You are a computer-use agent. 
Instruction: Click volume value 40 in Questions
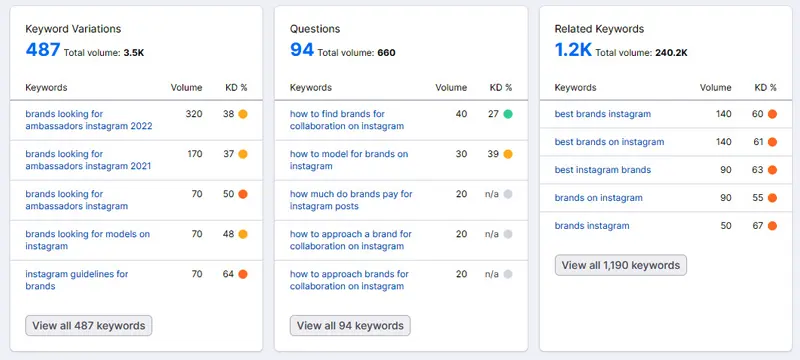[x=461, y=114]
